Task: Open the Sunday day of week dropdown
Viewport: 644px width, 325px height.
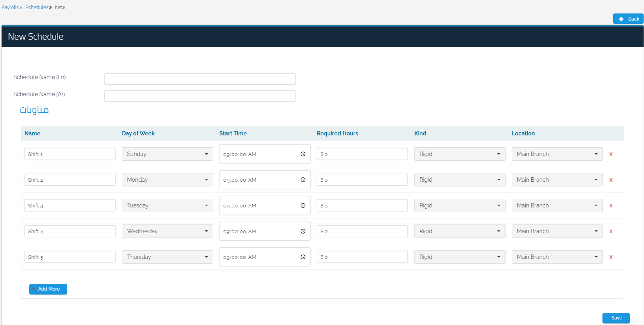Action: [167, 154]
